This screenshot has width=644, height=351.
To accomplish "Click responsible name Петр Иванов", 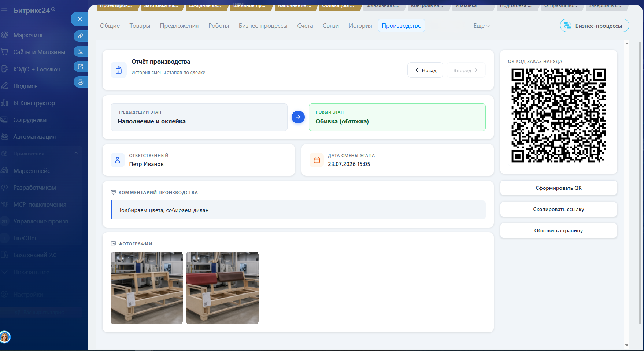I will tap(146, 164).
